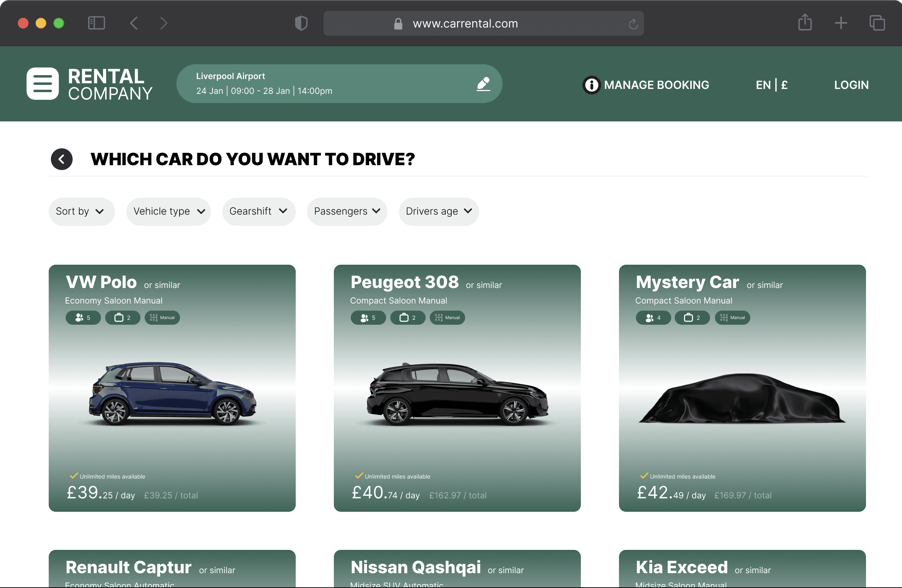This screenshot has width=902, height=588.
Task: Navigate back in browser history
Action: [x=134, y=23]
